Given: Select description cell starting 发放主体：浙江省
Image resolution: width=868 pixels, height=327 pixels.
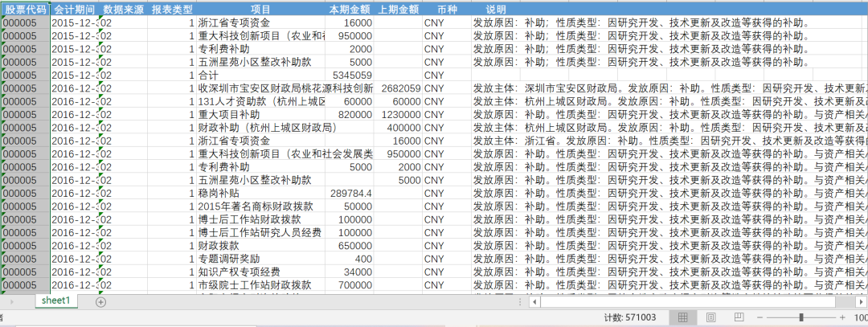Looking at the screenshot, I should tap(669, 141).
